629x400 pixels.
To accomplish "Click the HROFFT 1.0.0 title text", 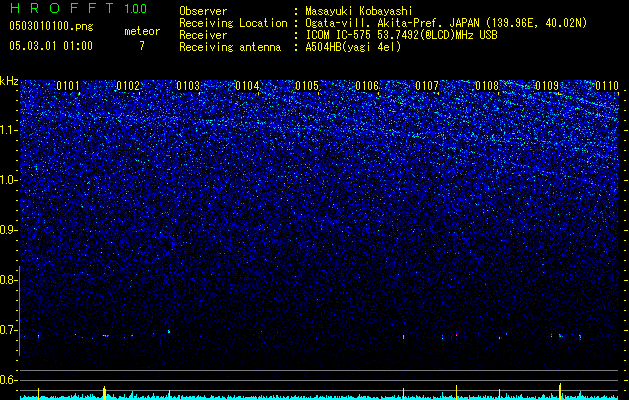I will [78, 8].
